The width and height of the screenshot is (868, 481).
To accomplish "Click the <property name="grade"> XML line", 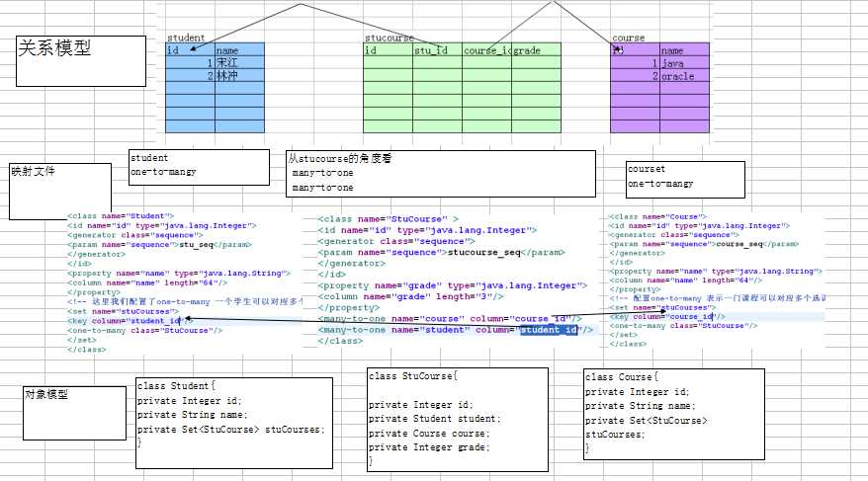I will pyautogui.click(x=452, y=285).
